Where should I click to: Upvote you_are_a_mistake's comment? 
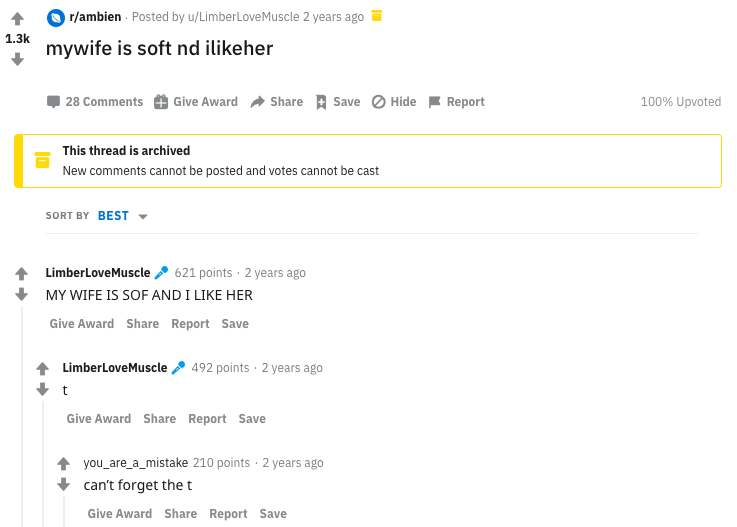[x=63, y=464]
